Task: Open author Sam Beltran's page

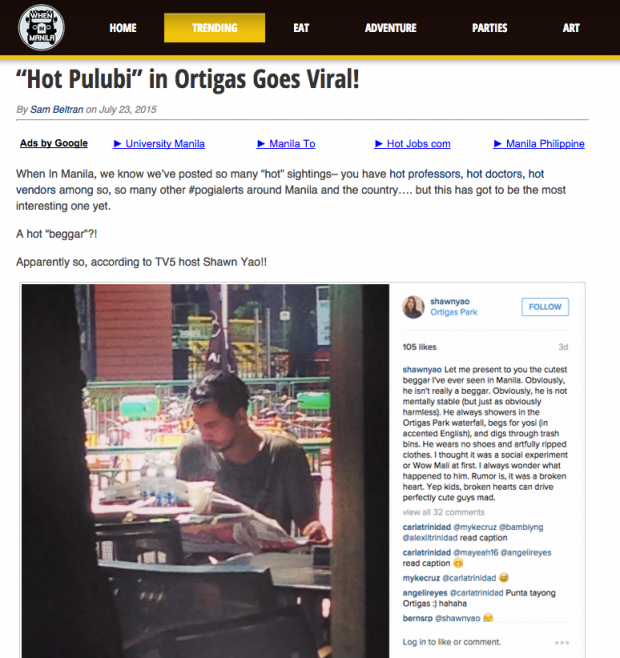Action: click(x=57, y=110)
